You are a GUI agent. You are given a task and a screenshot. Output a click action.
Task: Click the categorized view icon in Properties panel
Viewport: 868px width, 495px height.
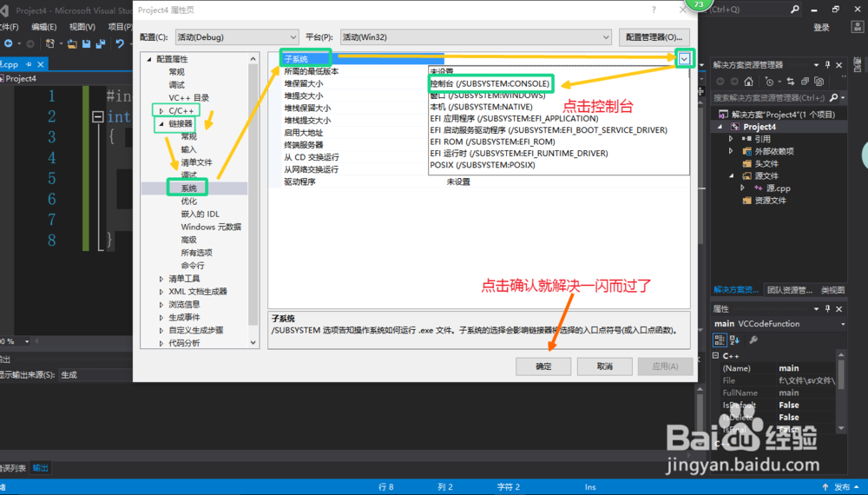coord(720,340)
